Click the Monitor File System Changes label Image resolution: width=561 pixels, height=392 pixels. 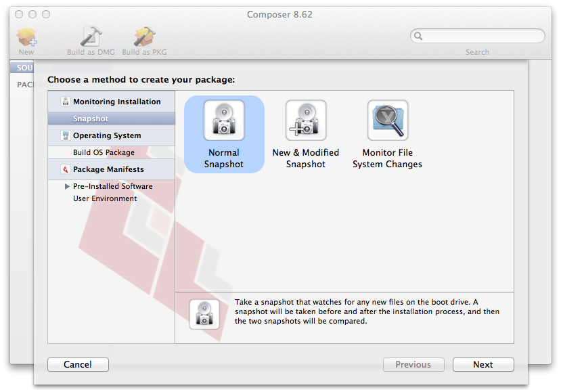point(388,158)
